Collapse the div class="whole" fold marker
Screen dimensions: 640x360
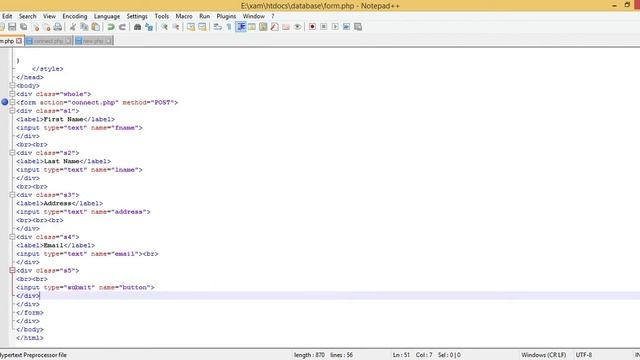(12, 94)
